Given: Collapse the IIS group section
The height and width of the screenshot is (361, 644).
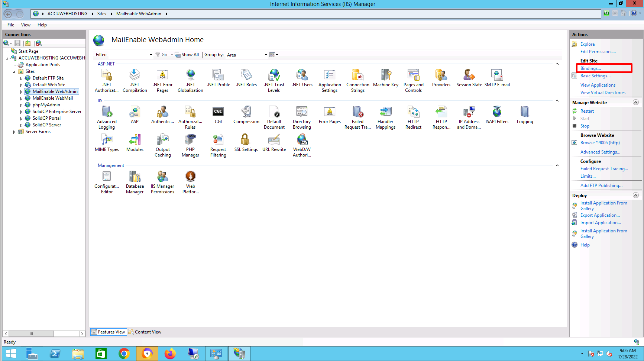Looking at the screenshot, I should [557, 101].
